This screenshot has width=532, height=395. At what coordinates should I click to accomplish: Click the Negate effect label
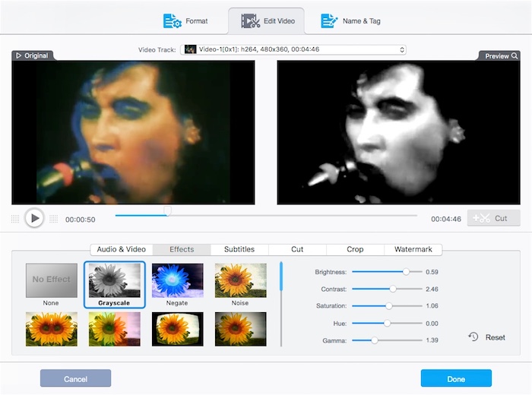click(177, 303)
